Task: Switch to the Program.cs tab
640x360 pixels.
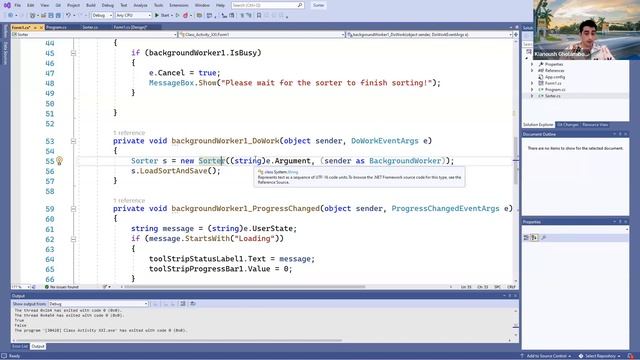Action: 56,27
